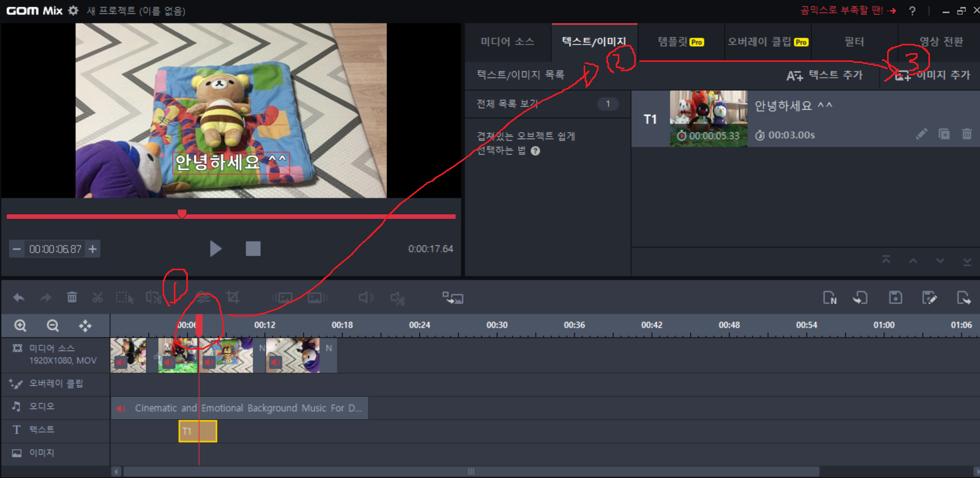This screenshot has width=980, height=478.
Task: Open the 오버레이 클립 Pro tab
Action: click(767, 42)
